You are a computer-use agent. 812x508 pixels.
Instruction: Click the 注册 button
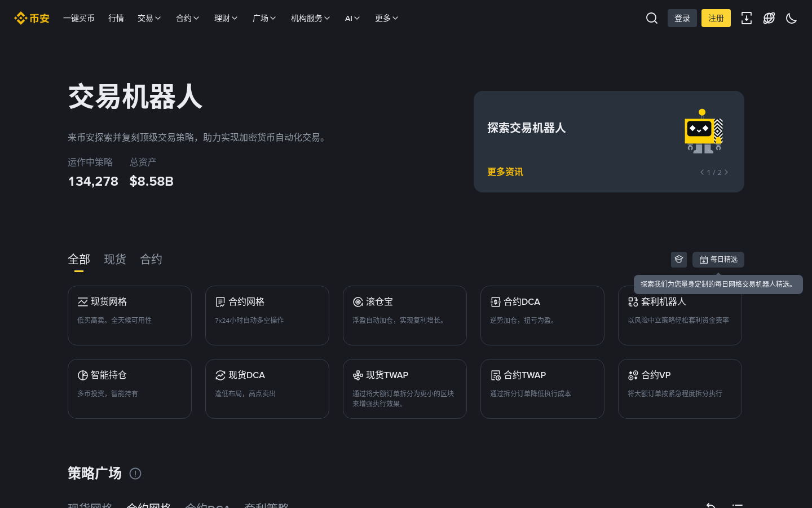tap(716, 18)
